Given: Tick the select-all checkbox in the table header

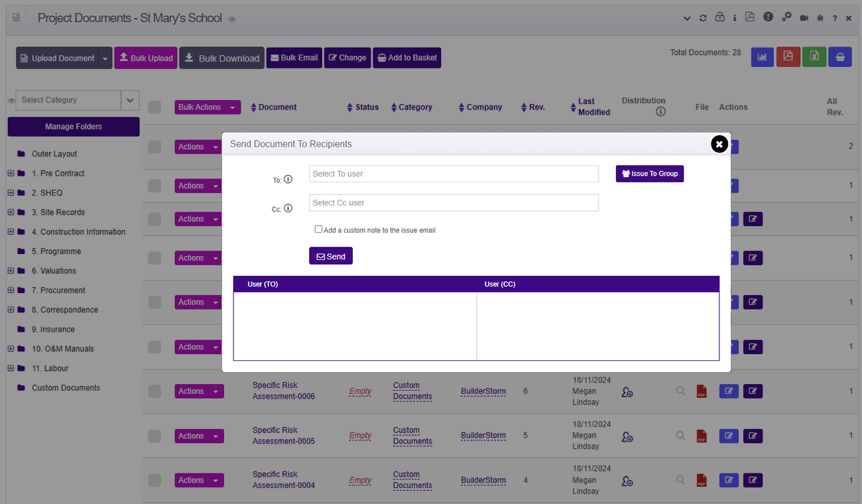Looking at the screenshot, I should [154, 107].
